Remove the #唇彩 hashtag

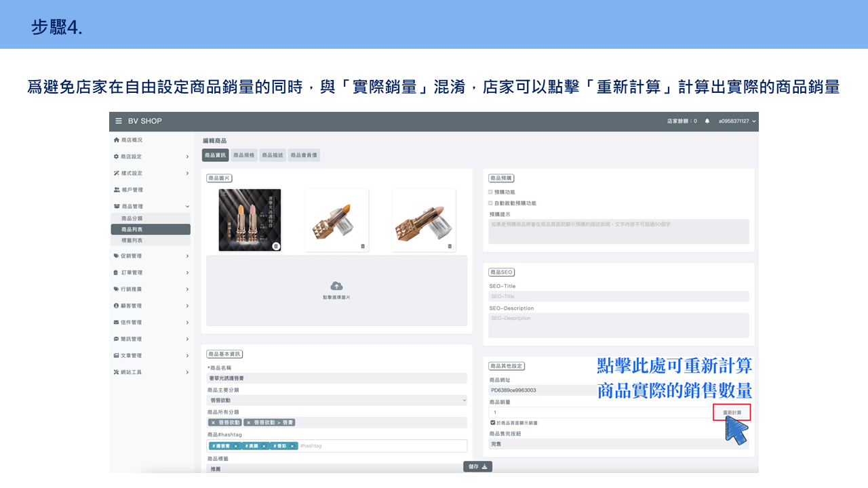(293, 446)
